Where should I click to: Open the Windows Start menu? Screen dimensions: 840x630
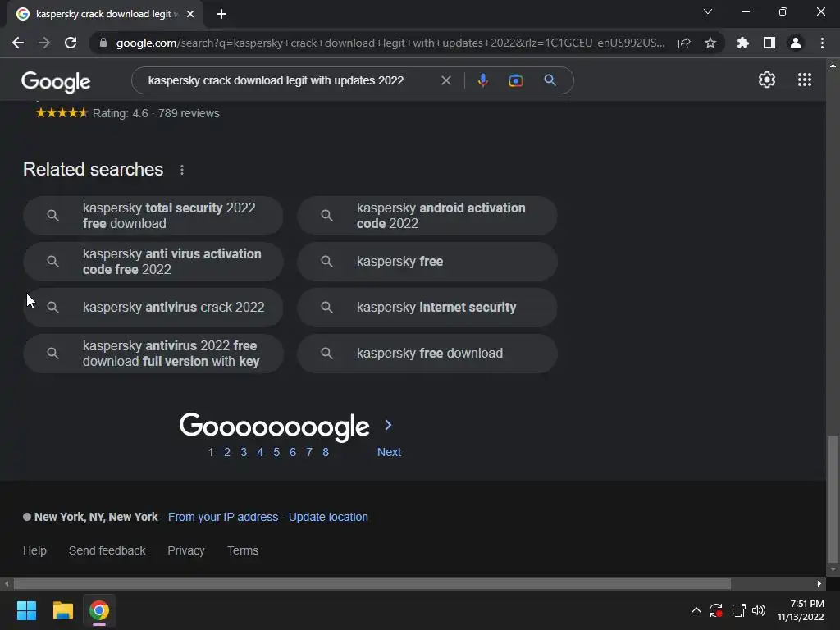click(x=26, y=610)
